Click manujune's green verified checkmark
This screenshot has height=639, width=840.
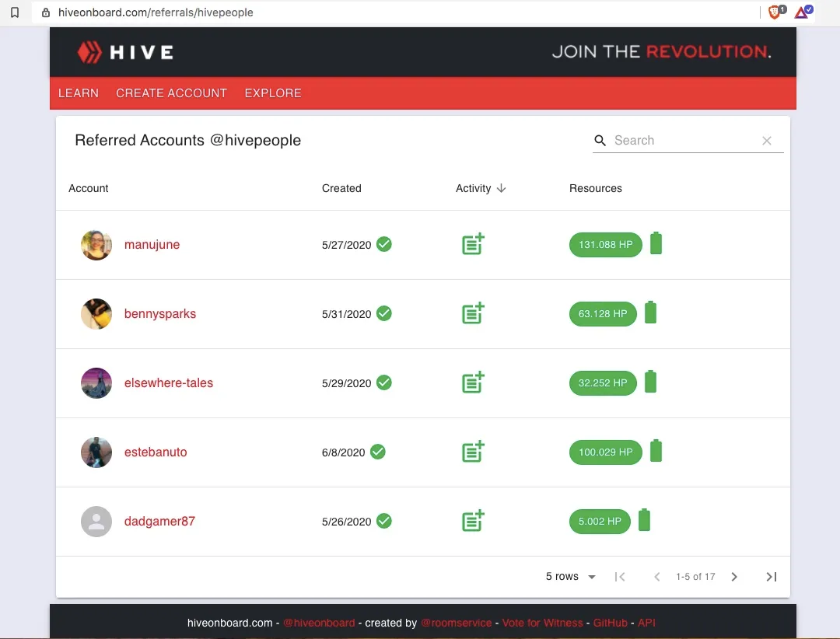[384, 244]
